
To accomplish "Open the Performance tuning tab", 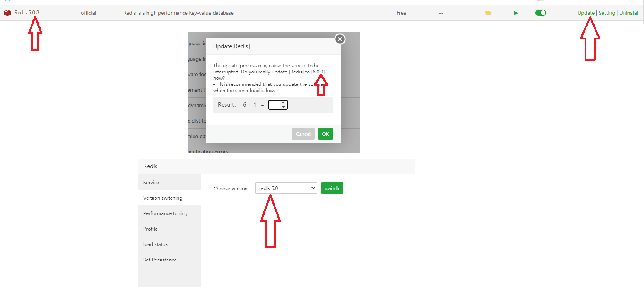I will [x=169, y=213].
